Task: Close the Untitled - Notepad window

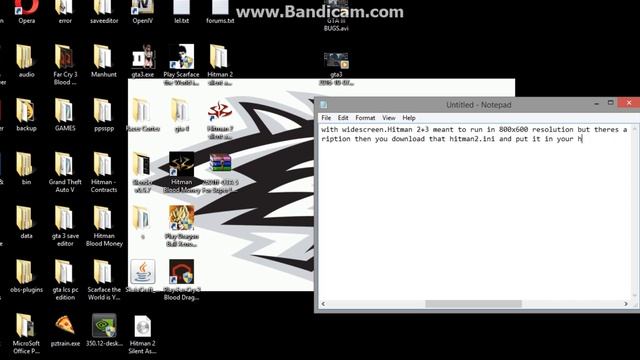Action: [x=629, y=103]
